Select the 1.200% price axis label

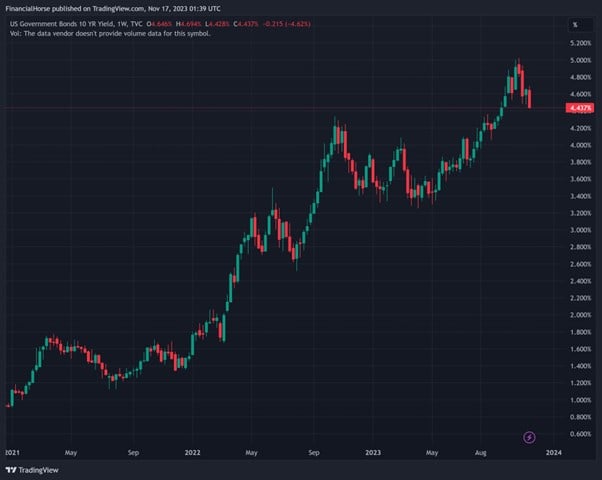click(580, 383)
